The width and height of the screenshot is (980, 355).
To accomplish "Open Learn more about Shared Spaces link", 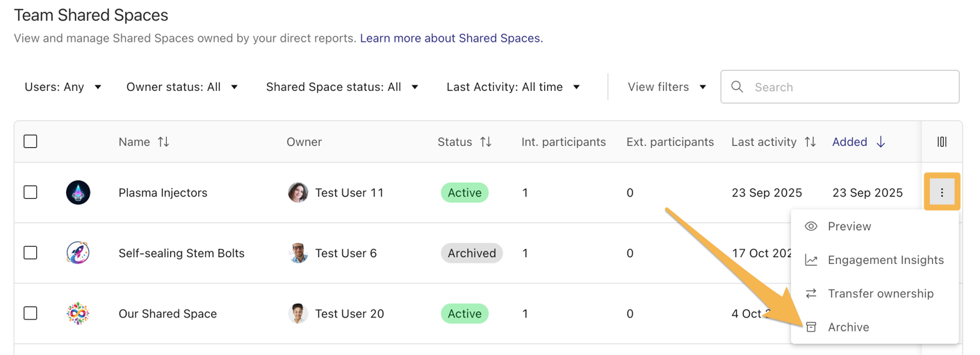I will pos(451,38).
